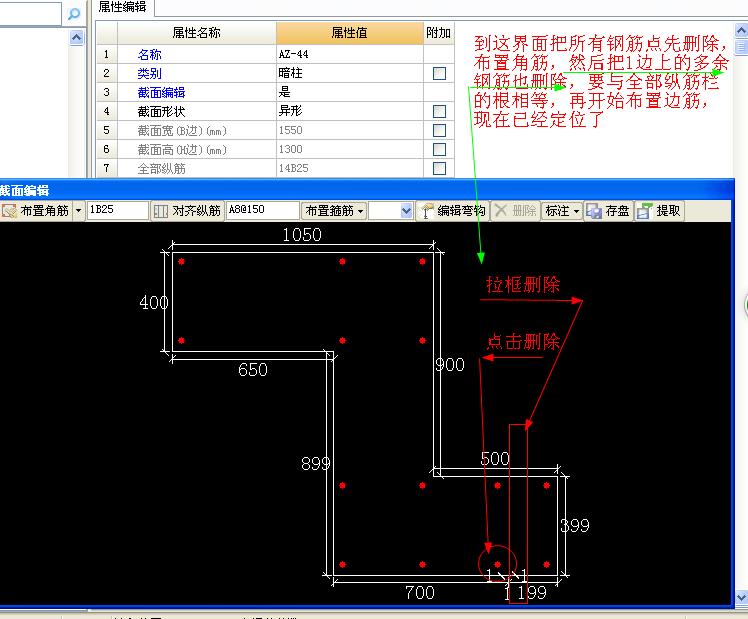Image resolution: width=748 pixels, height=619 pixels.
Task: Click the AZ-44 name value cell
Action: pos(349,54)
